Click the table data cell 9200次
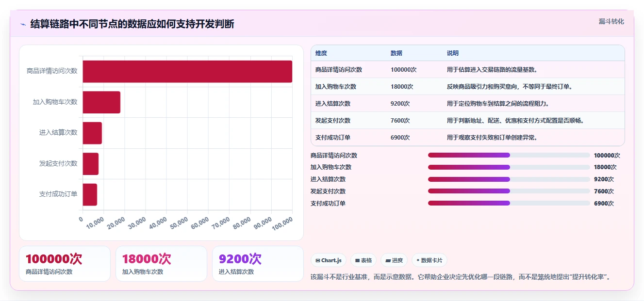The width and height of the screenshot is (644, 301). tap(400, 104)
